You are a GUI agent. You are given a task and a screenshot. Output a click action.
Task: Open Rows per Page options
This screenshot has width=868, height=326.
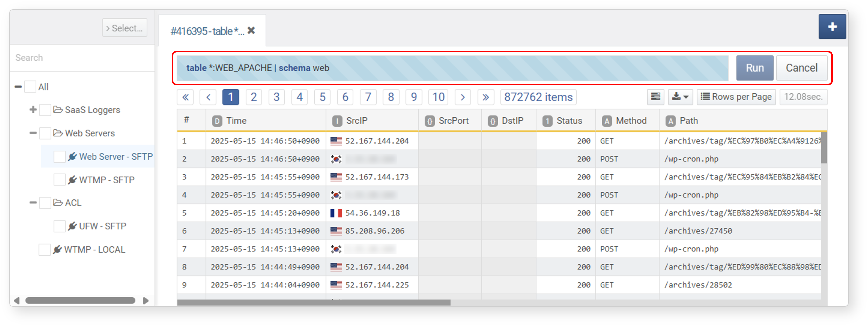tap(736, 97)
